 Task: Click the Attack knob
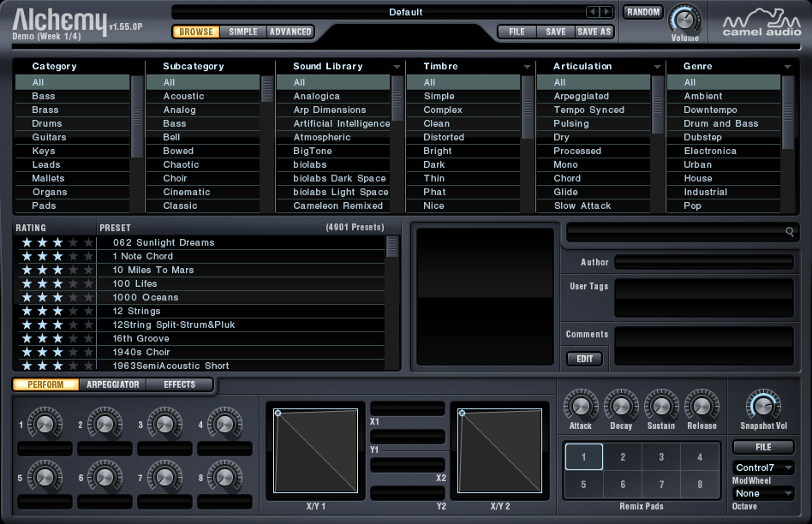pos(581,406)
